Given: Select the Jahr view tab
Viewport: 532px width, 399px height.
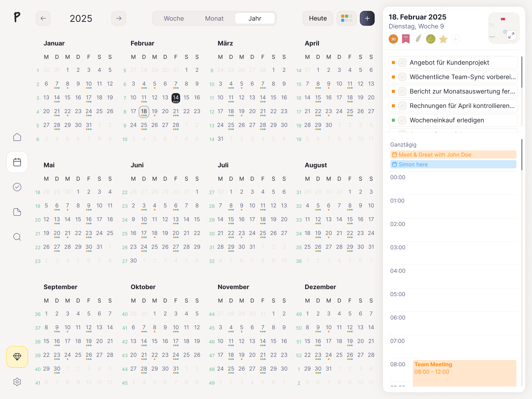Looking at the screenshot, I should click(x=255, y=18).
